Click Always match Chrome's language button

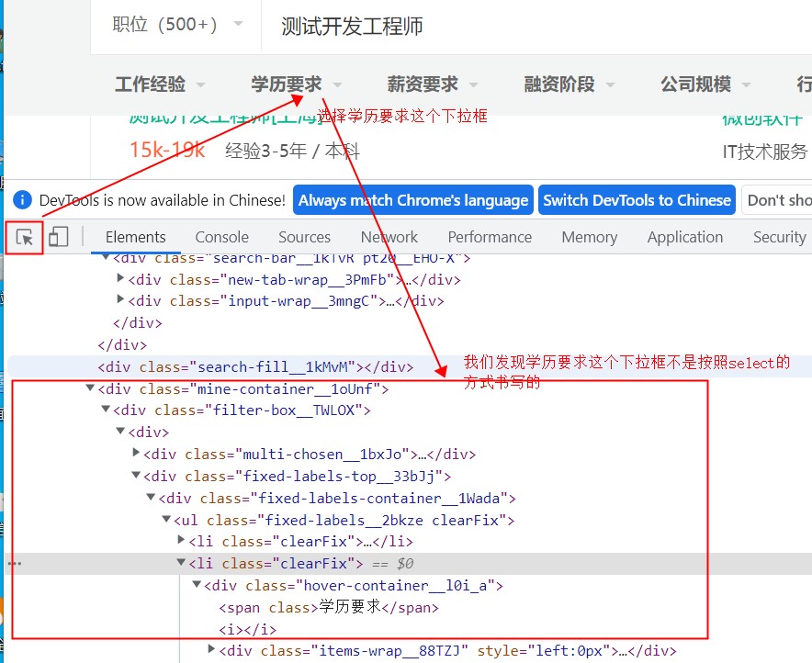[x=413, y=200]
